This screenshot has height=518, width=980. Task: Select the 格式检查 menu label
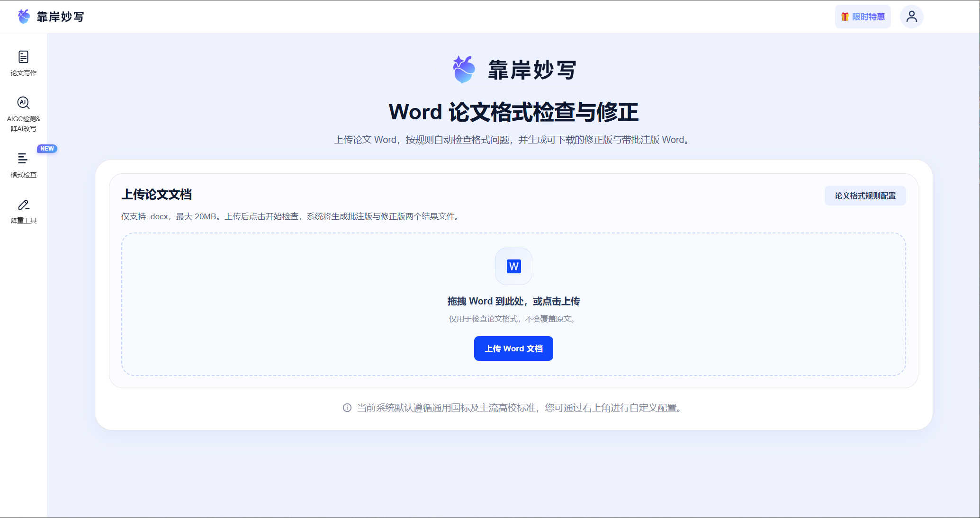[x=23, y=175]
